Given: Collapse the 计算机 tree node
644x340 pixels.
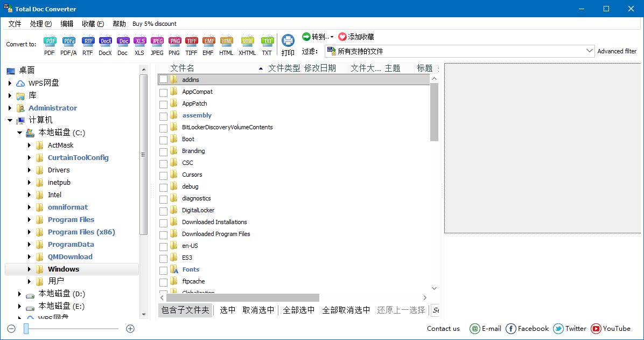Looking at the screenshot, I should pyautogui.click(x=10, y=121).
